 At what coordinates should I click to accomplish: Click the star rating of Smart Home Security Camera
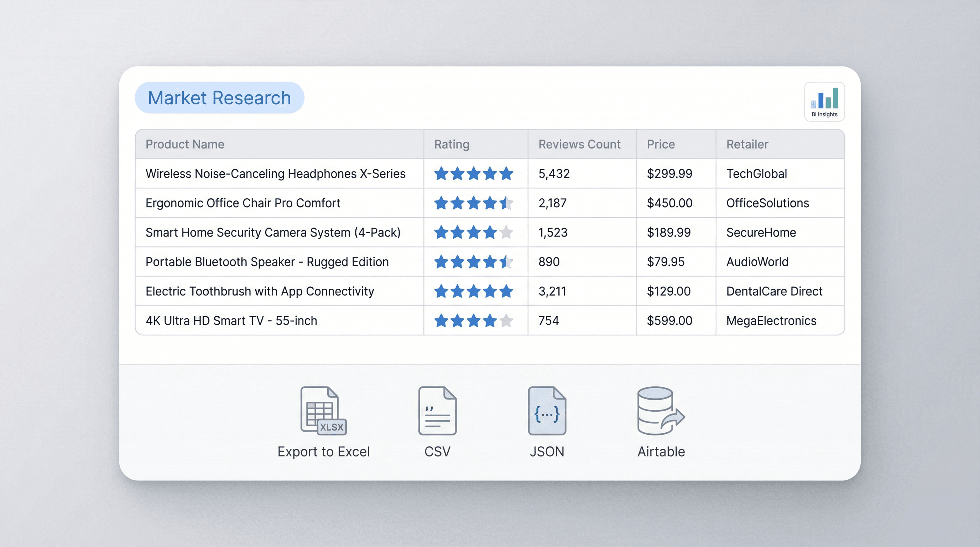tap(474, 233)
